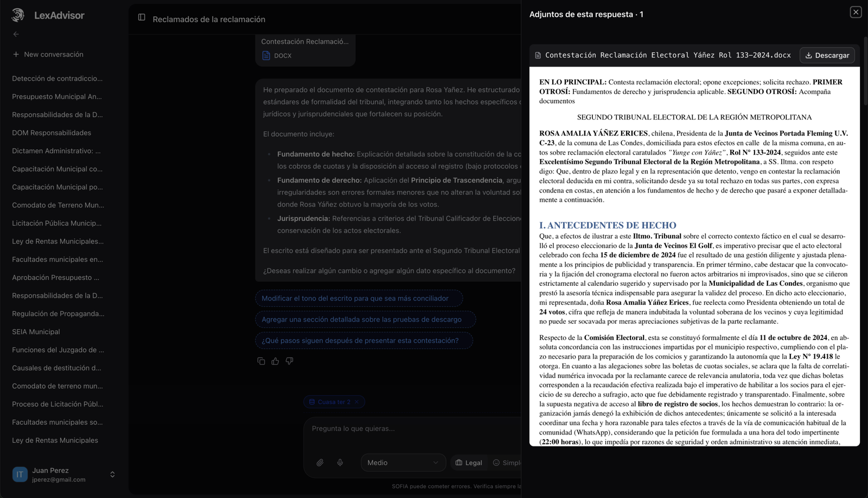Copy the response text
Image resolution: width=868 pixels, height=498 pixels.
tap(261, 361)
